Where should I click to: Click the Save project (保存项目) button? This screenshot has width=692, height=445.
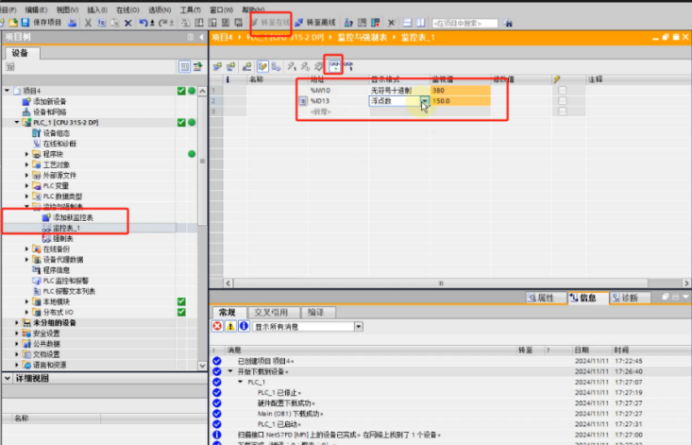41,23
